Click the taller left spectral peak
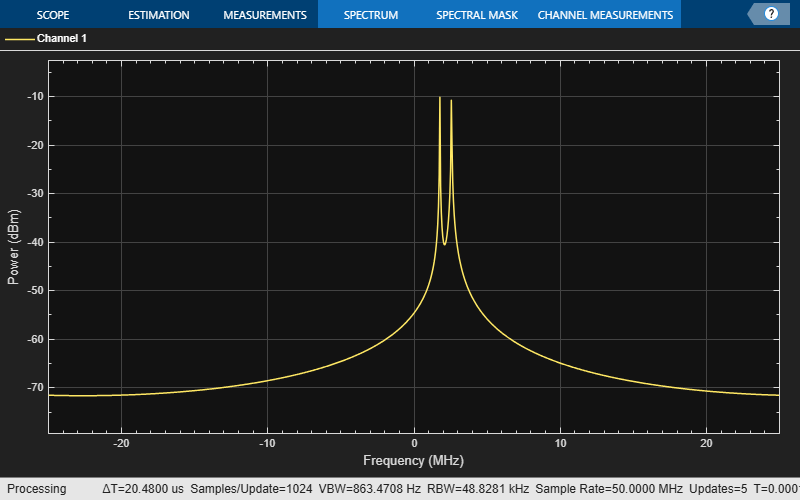Screen dimensions: 800x500 [440, 99]
